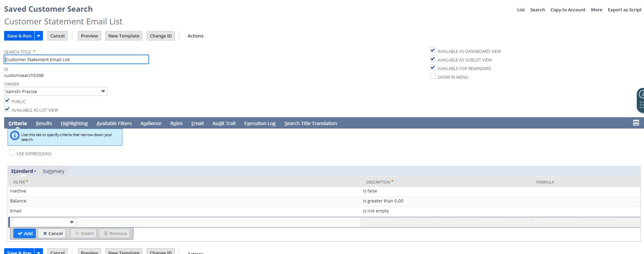Click the tab layout icon on tab bar
644x254 pixels.
(636, 123)
